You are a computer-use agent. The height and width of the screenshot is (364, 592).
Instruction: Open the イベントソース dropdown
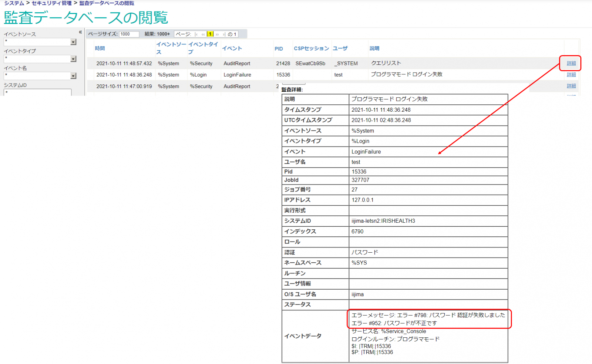click(73, 42)
